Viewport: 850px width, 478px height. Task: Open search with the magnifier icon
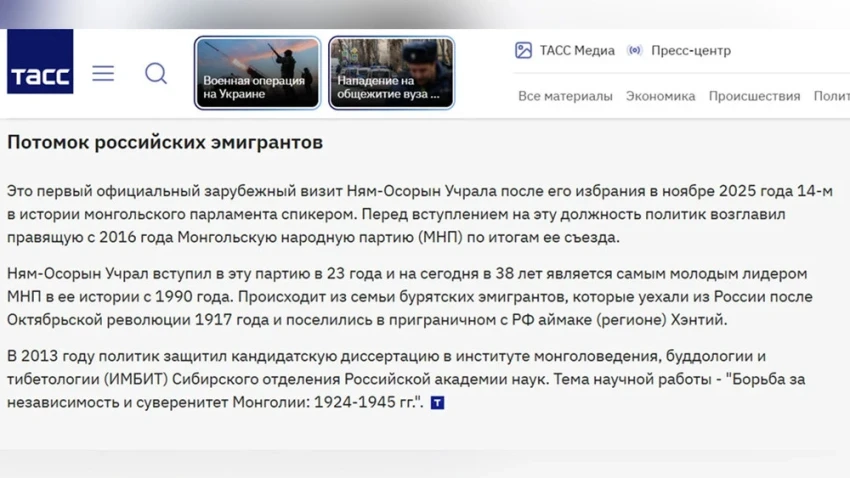tap(156, 73)
